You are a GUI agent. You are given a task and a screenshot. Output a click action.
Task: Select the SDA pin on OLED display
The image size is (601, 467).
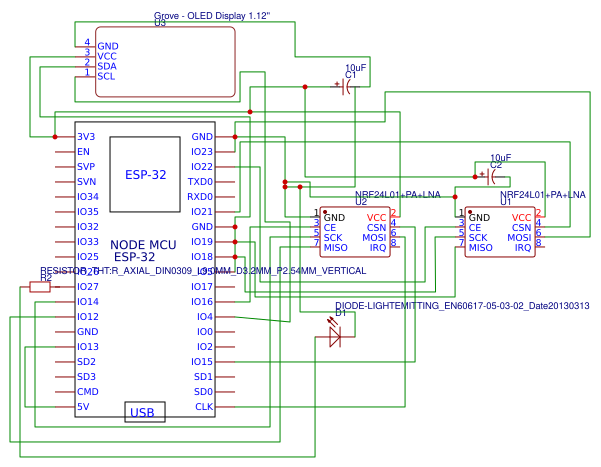tap(107, 66)
